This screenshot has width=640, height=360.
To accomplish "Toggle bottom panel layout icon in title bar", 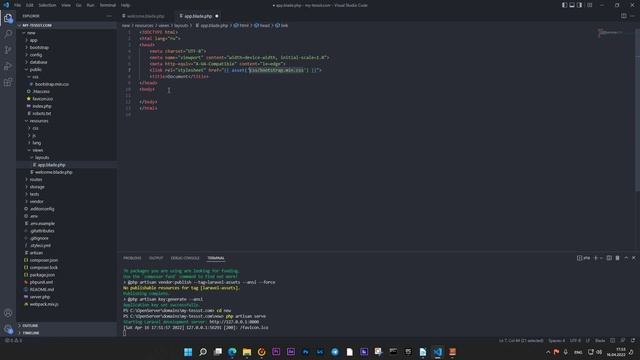I will point(572,5).
